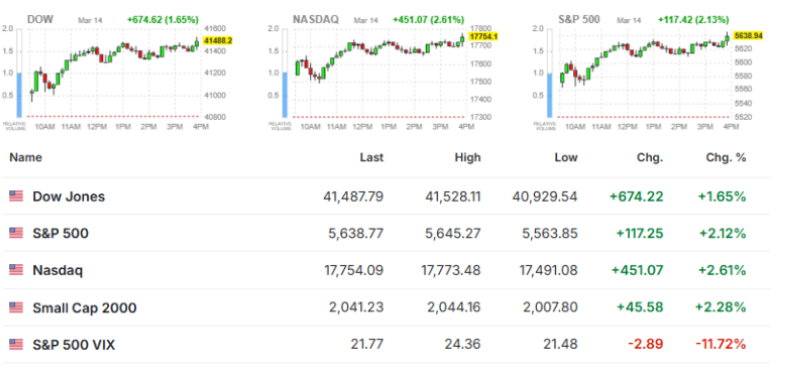Open the S&P 500 index link in table

(x=60, y=234)
